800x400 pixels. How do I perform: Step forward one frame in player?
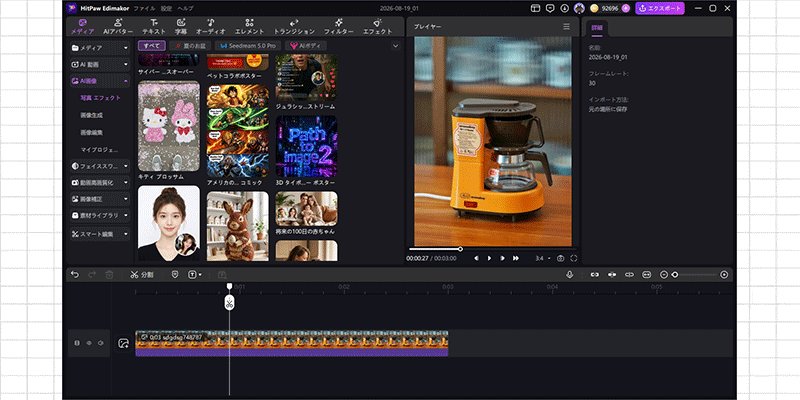503,258
